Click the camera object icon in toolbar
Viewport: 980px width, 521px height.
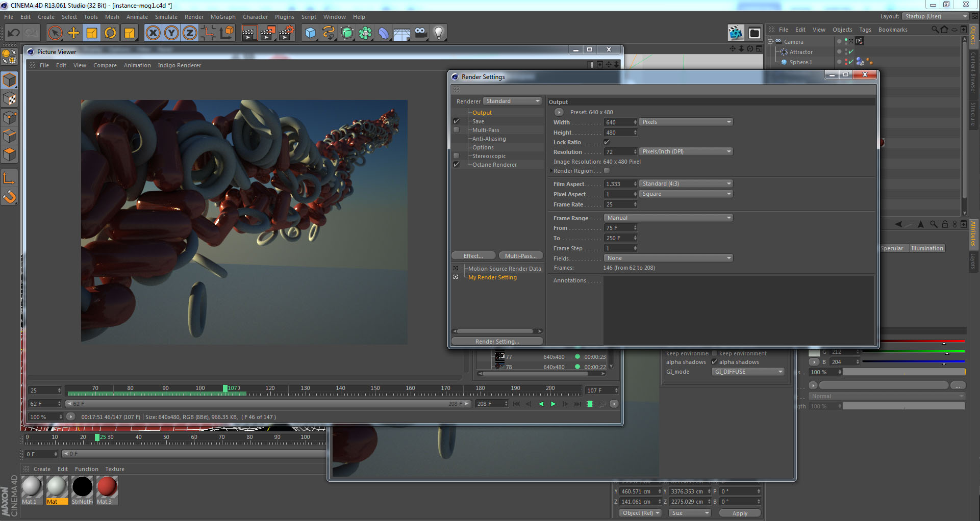[420, 33]
